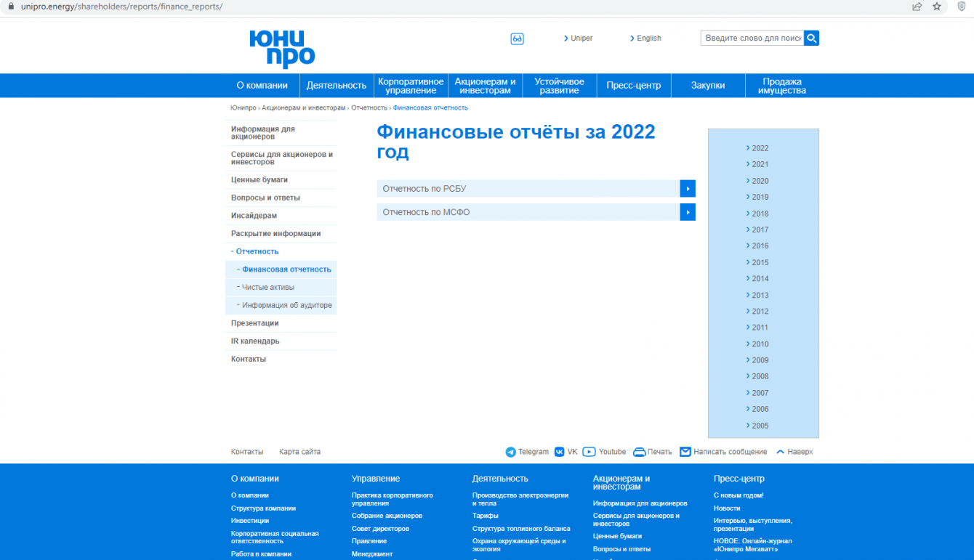974x560 pixels.
Task: Click the browser address bar URL
Action: pyautogui.click(x=121, y=7)
